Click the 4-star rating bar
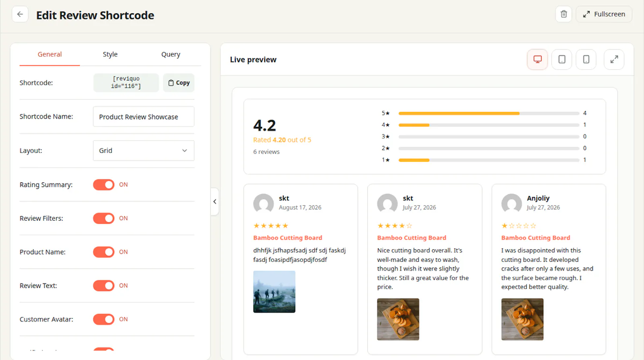 489,125
